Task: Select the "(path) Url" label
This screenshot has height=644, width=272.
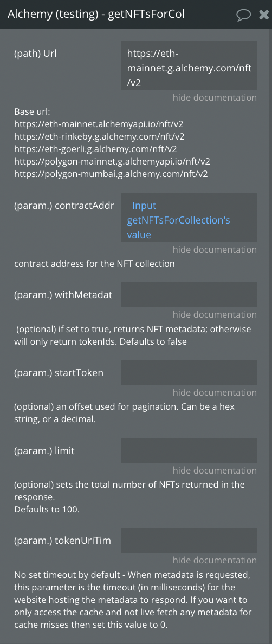Action: pyautogui.click(x=35, y=54)
